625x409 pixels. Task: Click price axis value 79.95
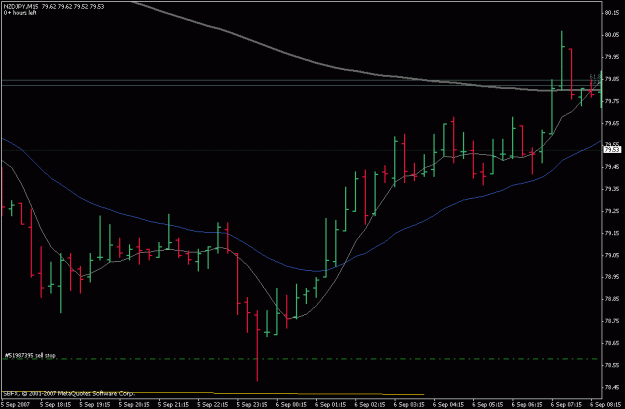click(x=612, y=57)
